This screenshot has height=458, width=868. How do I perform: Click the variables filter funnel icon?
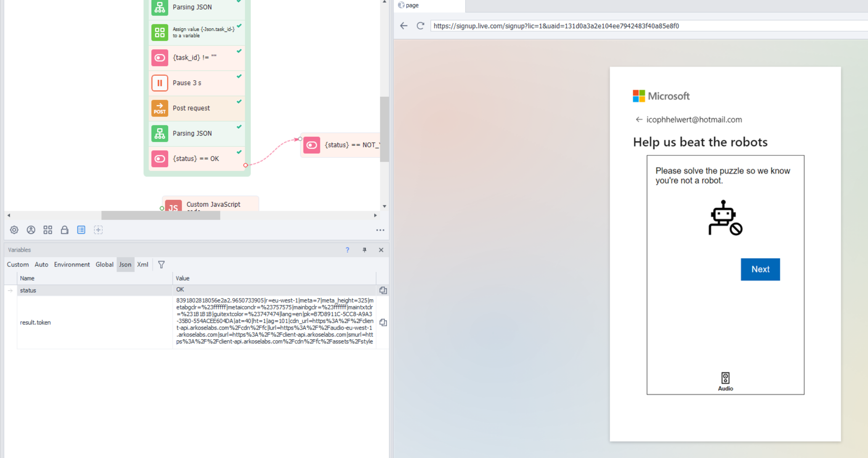(x=161, y=264)
